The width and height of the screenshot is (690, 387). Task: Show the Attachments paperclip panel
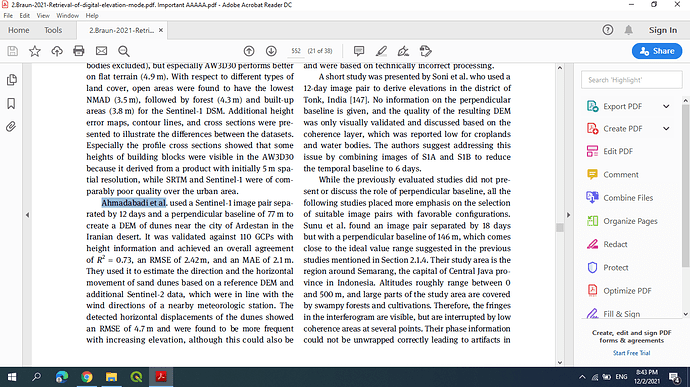click(11, 127)
